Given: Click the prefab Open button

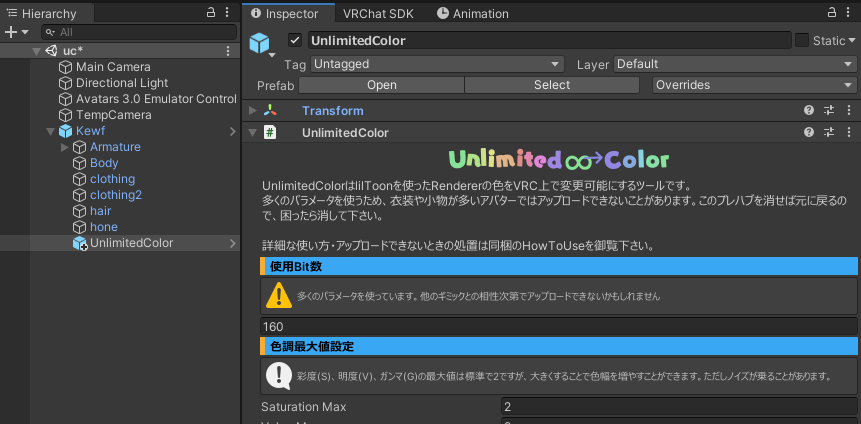Looking at the screenshot, I should point(382,85).
